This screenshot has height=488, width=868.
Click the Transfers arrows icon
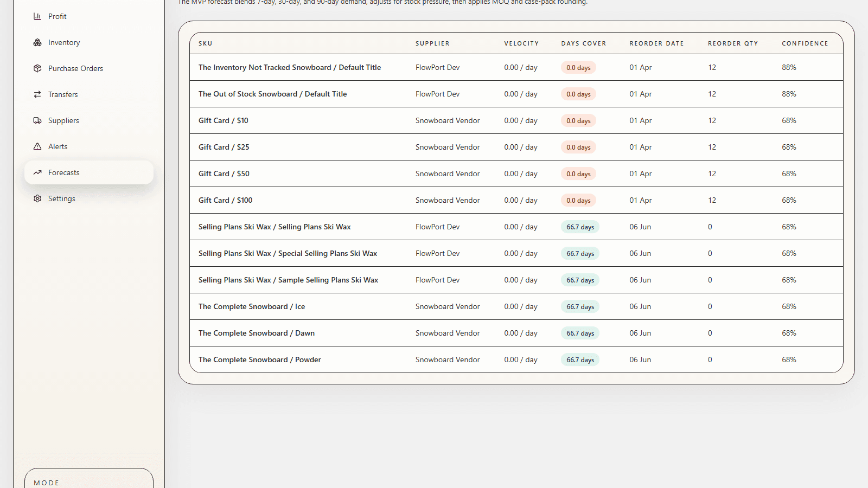coord(37,94)
